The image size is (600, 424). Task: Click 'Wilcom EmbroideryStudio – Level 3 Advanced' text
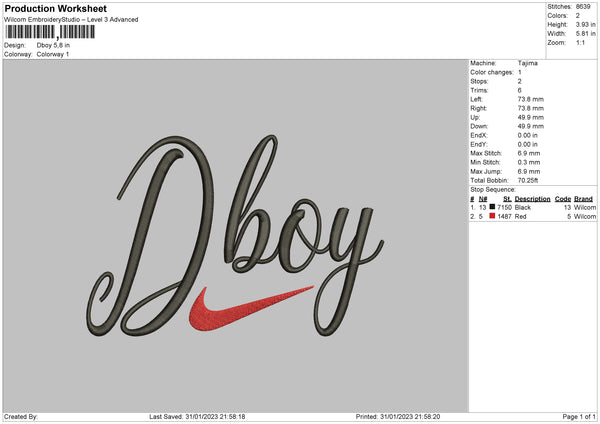(71, 20)
